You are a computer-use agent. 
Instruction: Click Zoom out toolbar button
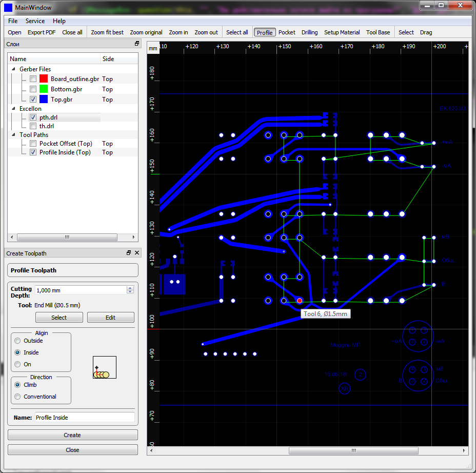pyautogui.click(x=206, y=32)
